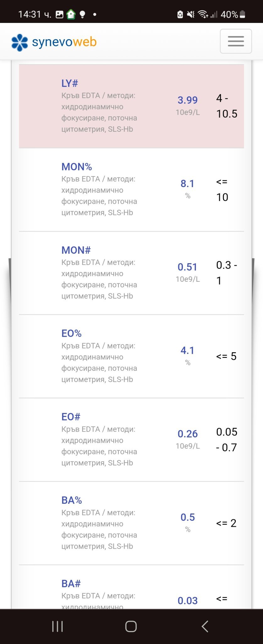263x644 pixels.
Task: Open the EO% test entry
Action: (72, 333)
